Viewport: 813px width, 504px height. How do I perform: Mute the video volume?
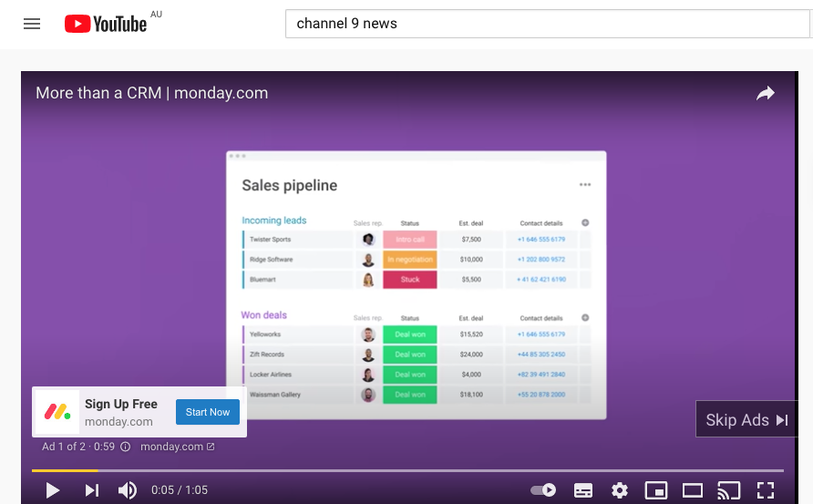click(127, 490)
